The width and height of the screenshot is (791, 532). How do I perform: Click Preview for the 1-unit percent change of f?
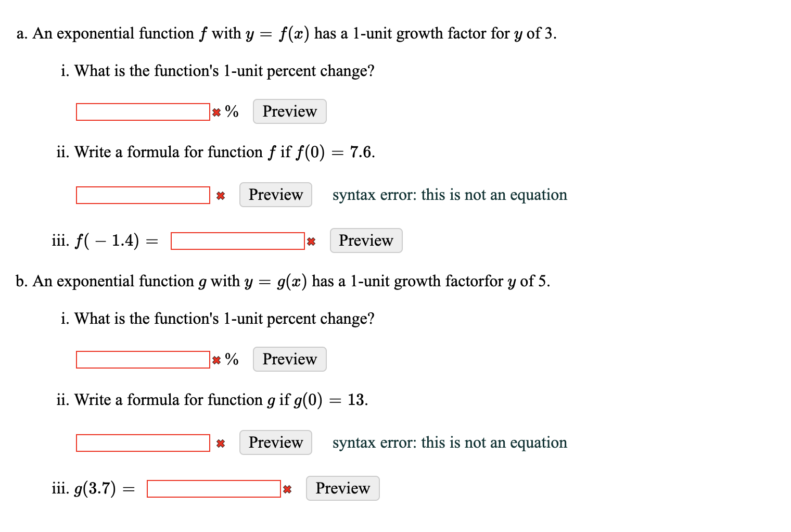tap(289, 111)
